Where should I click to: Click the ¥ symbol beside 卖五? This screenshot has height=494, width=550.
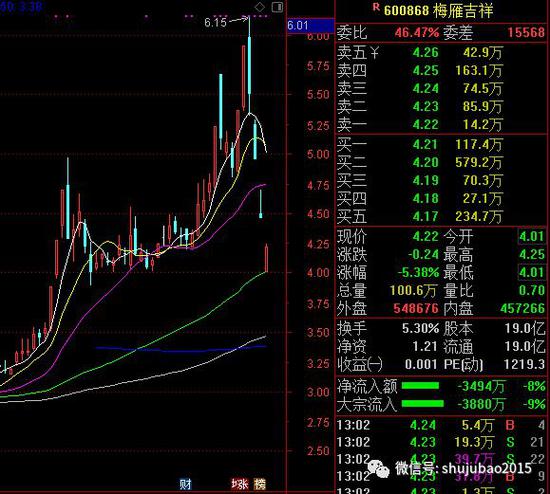(x=374, y=53)
